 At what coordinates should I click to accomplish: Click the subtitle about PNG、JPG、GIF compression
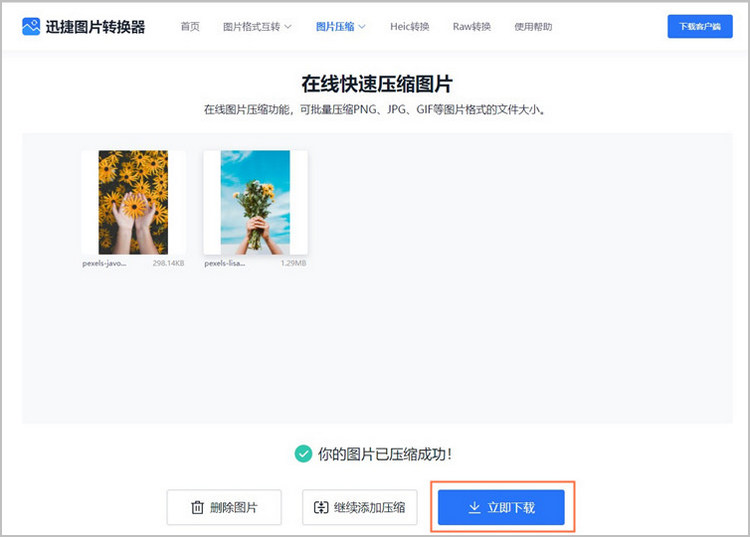point(375,110)
